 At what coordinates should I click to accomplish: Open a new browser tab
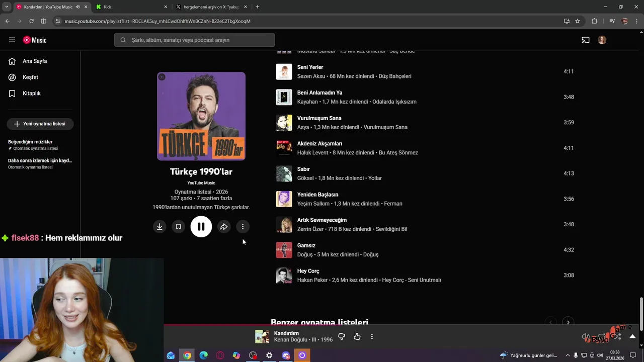[x=258, y=7]
